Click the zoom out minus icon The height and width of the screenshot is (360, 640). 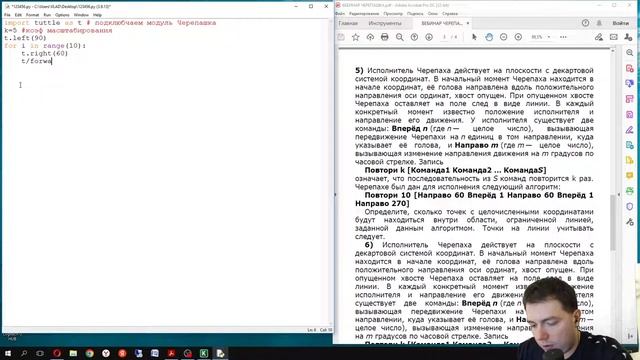503,37
